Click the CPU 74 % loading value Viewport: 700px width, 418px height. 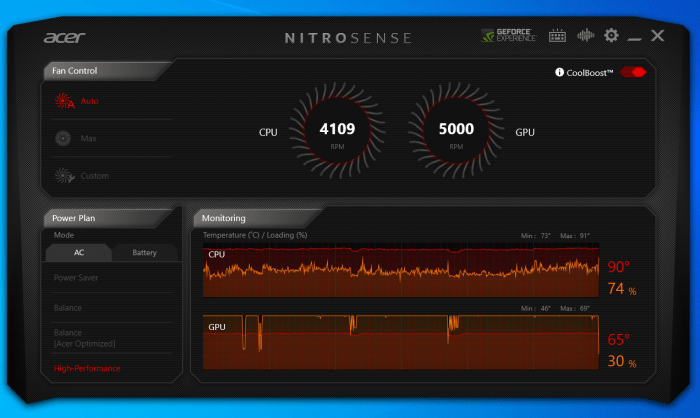coord(622,289)
